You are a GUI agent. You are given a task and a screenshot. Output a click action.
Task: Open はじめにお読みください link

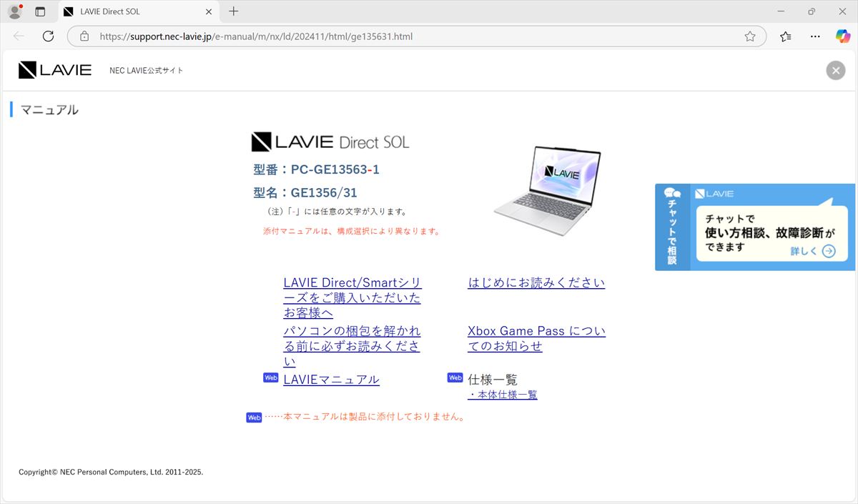[x=536, y=282]
